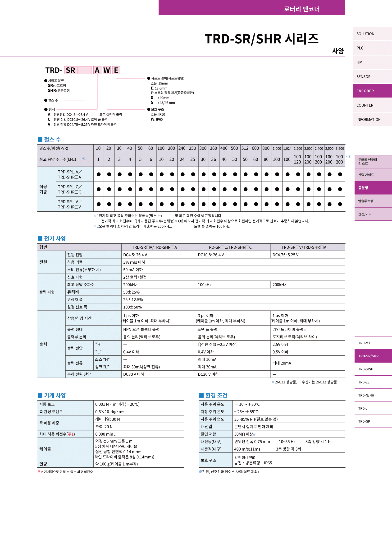Image resolution: width=392 pixels, height=555 pixels.
Task: Go to the TRD-MX series link
Action: pos(373,343)
